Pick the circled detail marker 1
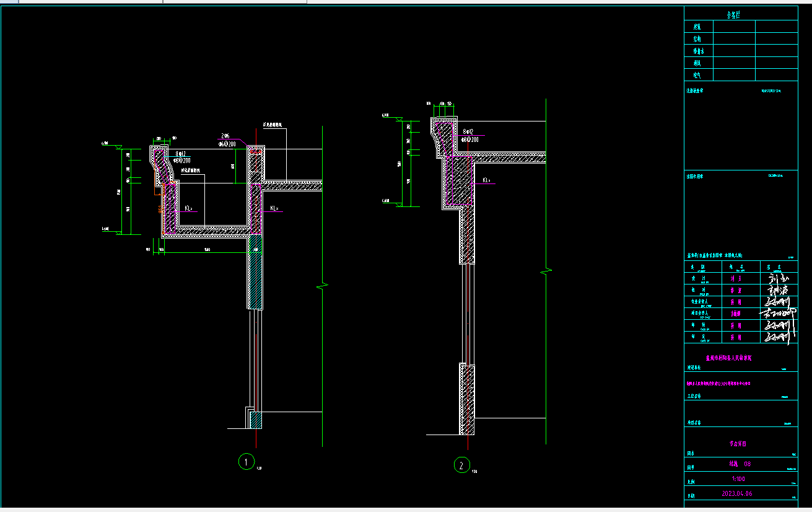Image resolution: width=812 pixels, height=512 pixels. tap(247, 462)
